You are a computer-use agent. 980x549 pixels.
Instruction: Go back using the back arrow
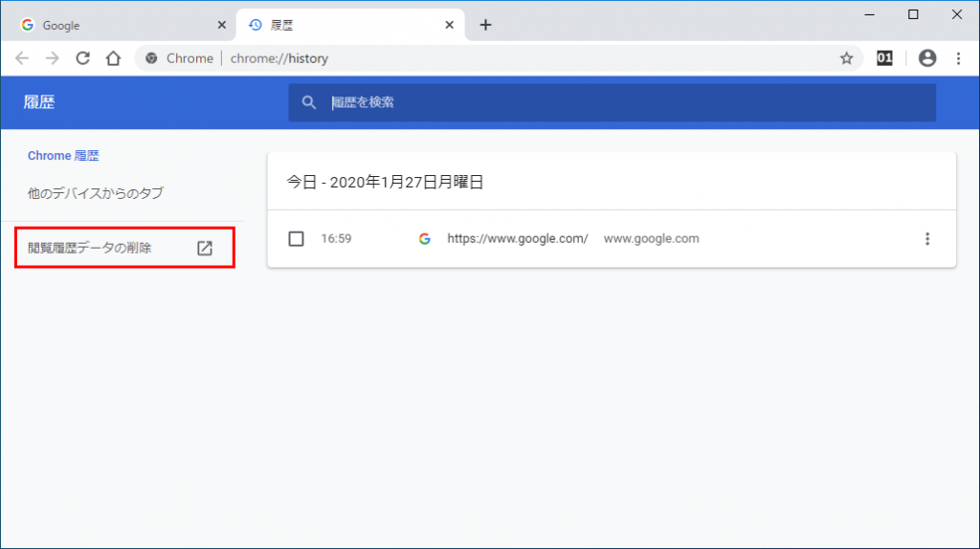pos(22,58)
